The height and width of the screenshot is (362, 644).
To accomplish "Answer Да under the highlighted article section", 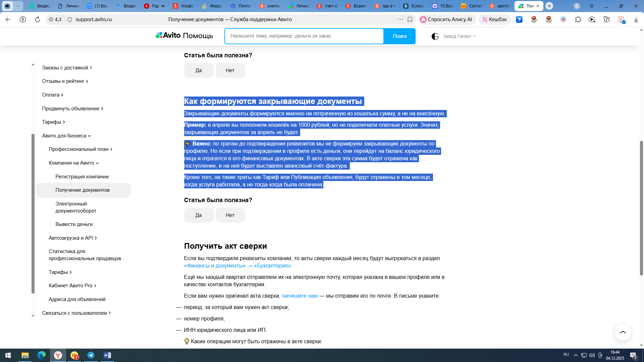I will (x=199, y=215).
